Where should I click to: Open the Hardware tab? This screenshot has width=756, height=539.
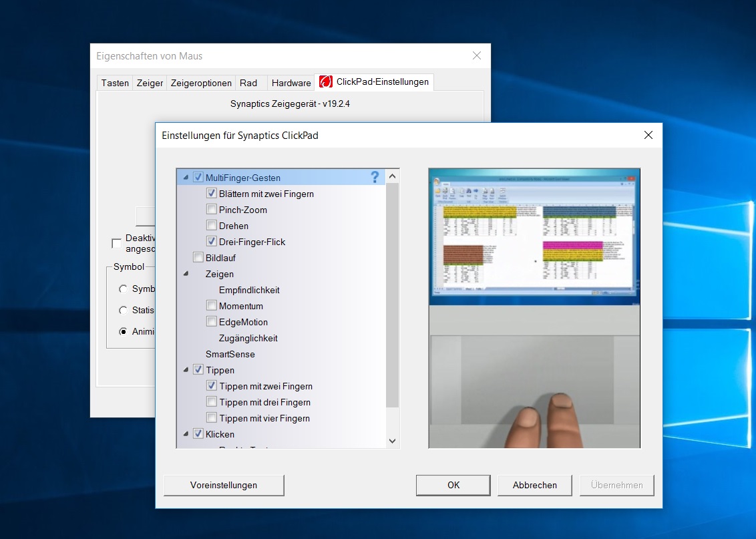coord(291,83)
